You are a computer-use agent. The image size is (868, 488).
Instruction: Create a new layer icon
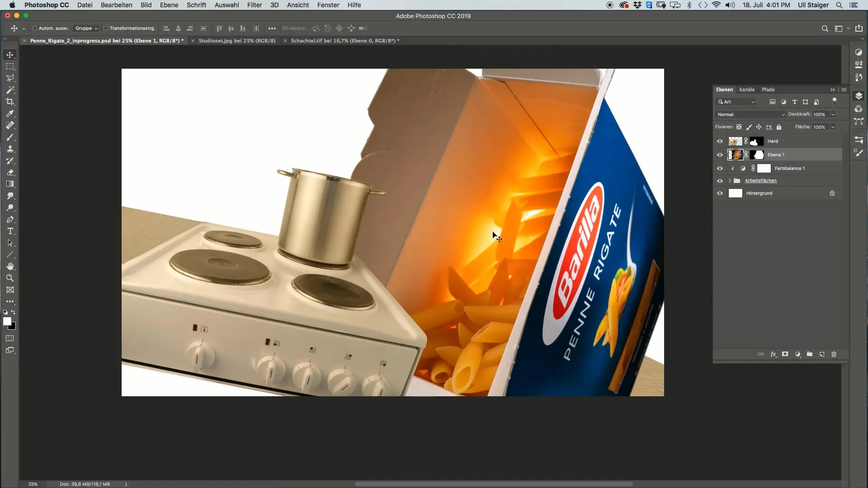pyautogui.click(x=822, y=354)
